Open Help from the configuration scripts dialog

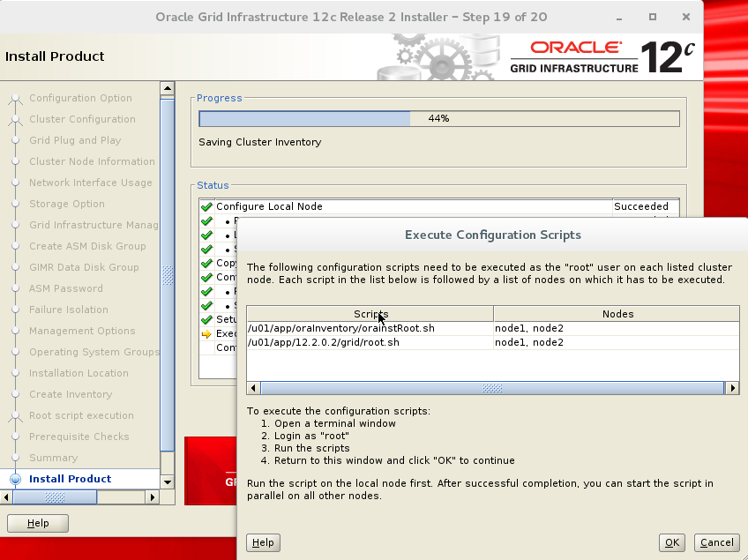pos(263,542)
